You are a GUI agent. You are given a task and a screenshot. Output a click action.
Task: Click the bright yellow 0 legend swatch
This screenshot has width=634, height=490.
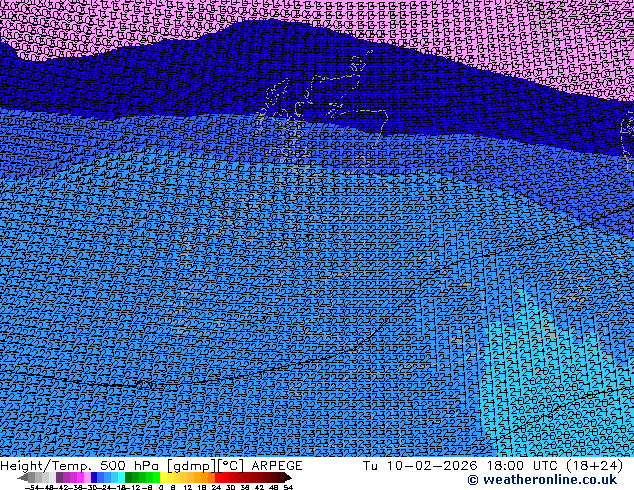tap(163, 477)
